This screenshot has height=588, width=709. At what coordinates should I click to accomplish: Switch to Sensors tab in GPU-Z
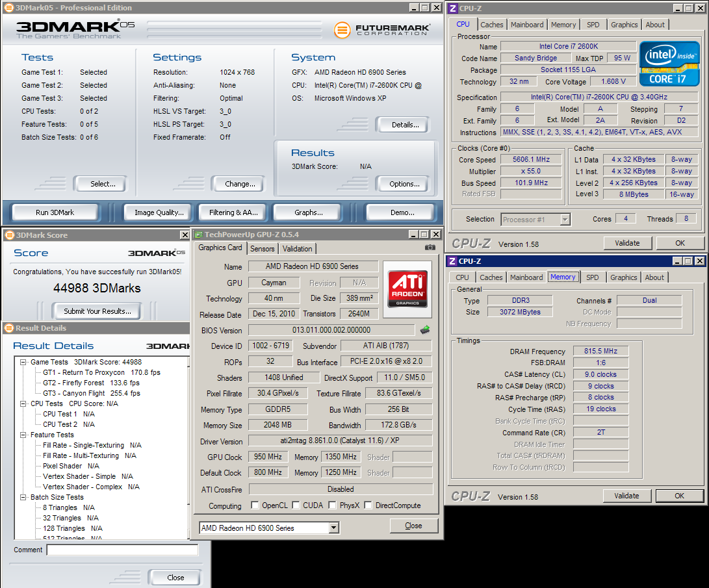click(263, 249)
